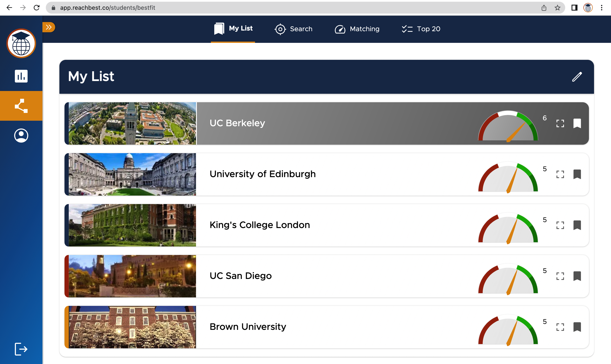Viewport: 611px width, 364px height.
Task: Open the University of Edinburgh campus photo
Action: [x=132, y=174]
